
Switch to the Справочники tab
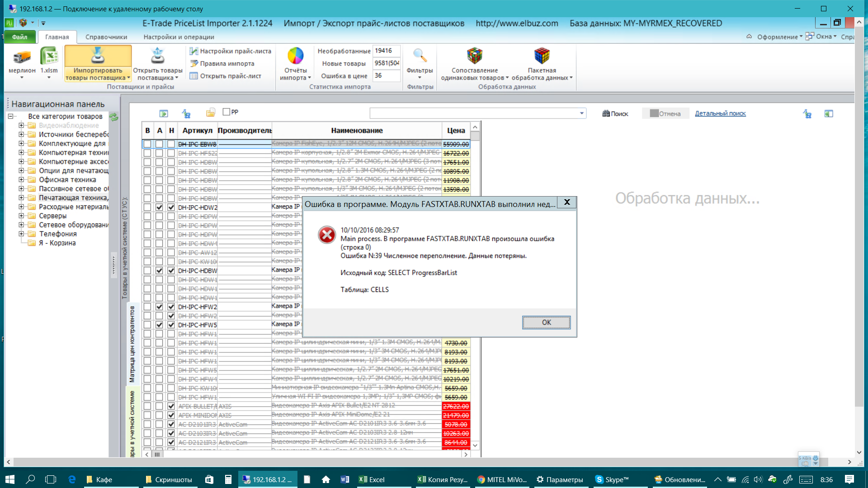[106, 37]
